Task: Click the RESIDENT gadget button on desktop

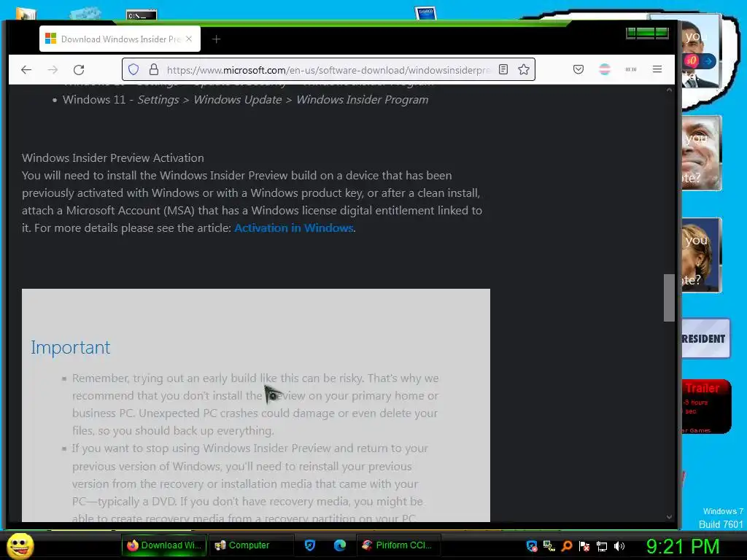Action: click(x=705, y=338)
